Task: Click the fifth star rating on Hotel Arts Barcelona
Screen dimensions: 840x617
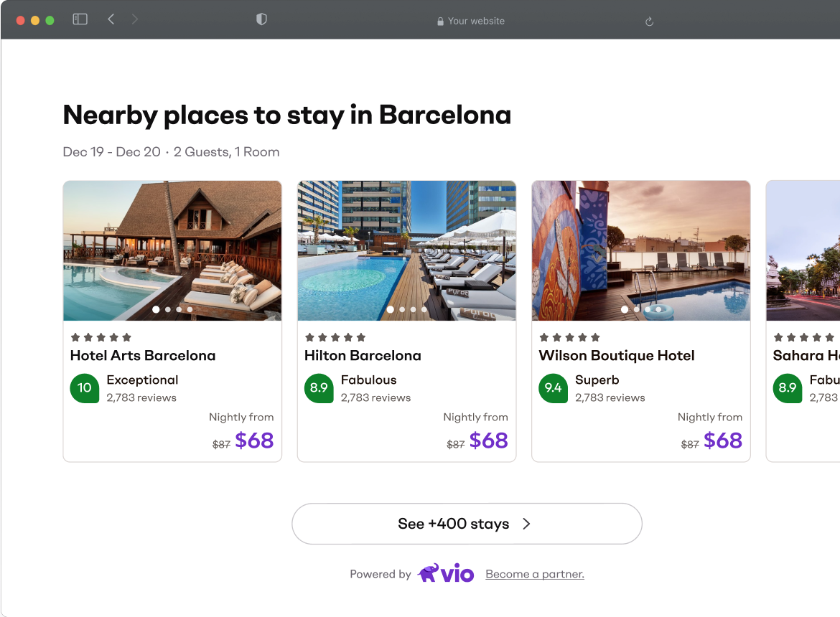Action: 127,336
